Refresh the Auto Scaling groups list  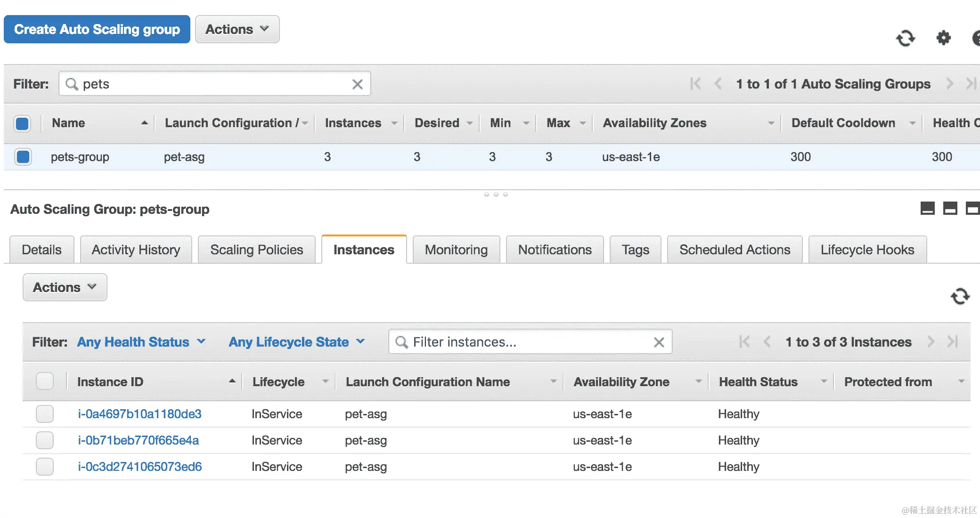(905, 38)
